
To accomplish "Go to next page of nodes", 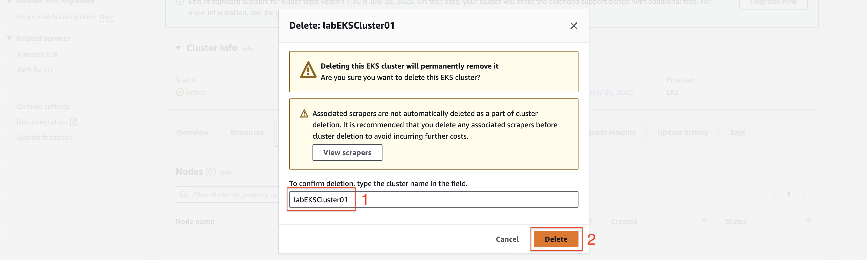I will 803,195.
